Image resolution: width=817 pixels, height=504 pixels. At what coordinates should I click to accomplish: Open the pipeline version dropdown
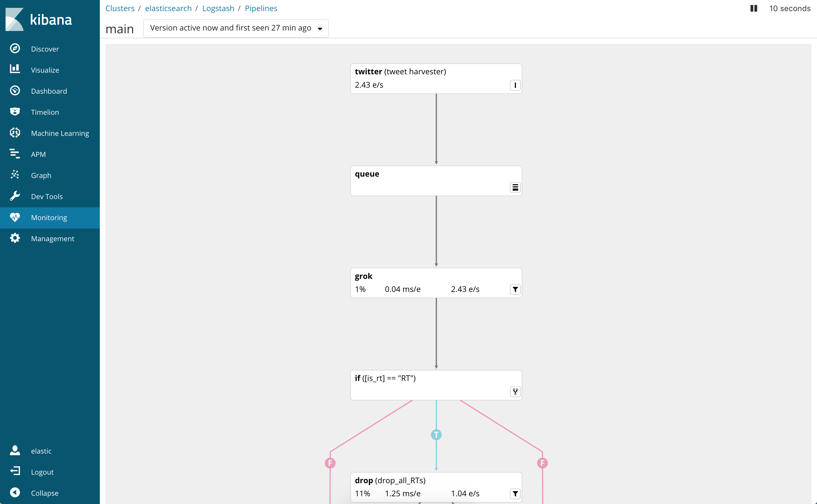click(x=236, y=28)
